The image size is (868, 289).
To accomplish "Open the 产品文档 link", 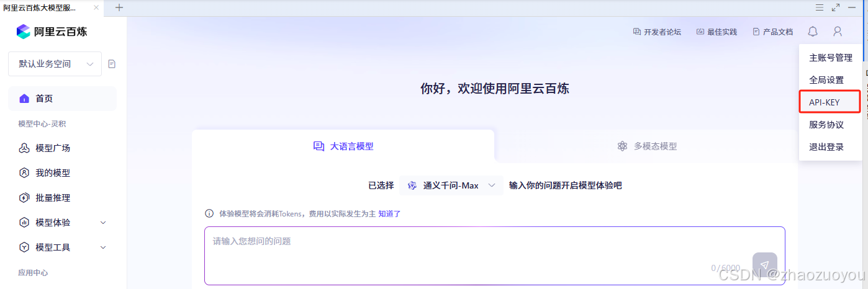I will 778,32.
